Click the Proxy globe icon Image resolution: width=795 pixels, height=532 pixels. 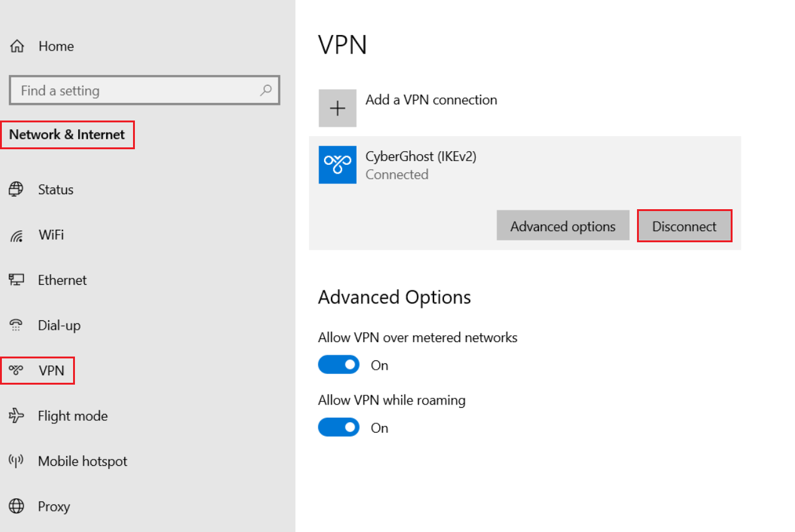pos(16,506)
